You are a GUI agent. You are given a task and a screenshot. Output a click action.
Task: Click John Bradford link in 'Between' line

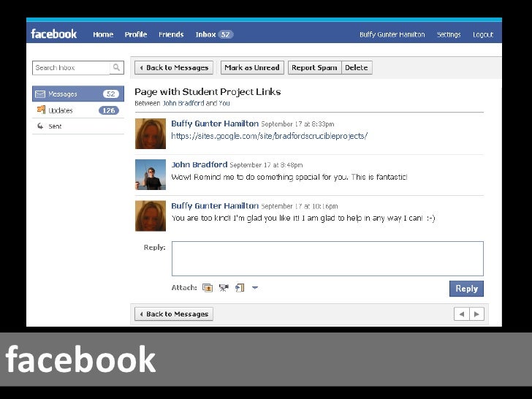click(183, 103)
